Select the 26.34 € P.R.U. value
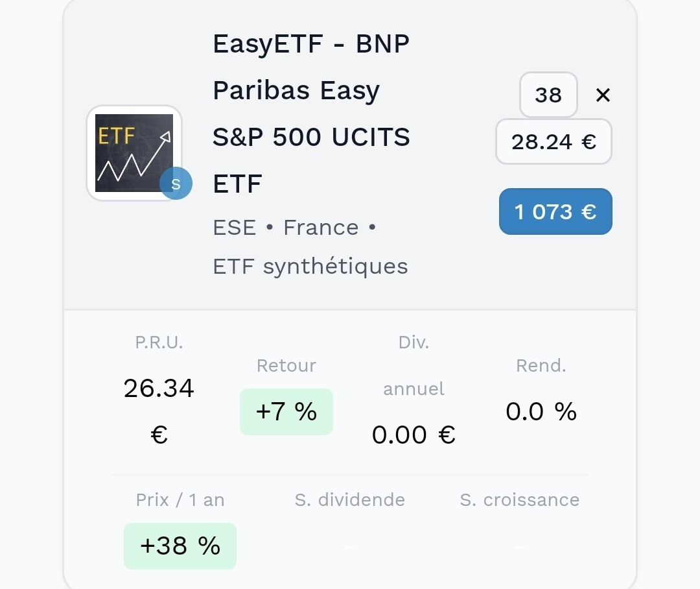 tap(159, 411)
